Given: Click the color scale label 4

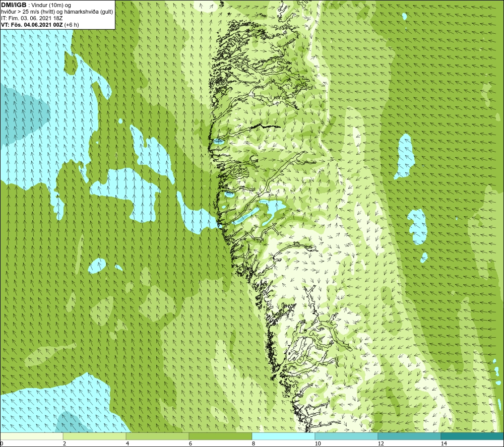Looking at the screenshot, I should click(x=128, y=444).
